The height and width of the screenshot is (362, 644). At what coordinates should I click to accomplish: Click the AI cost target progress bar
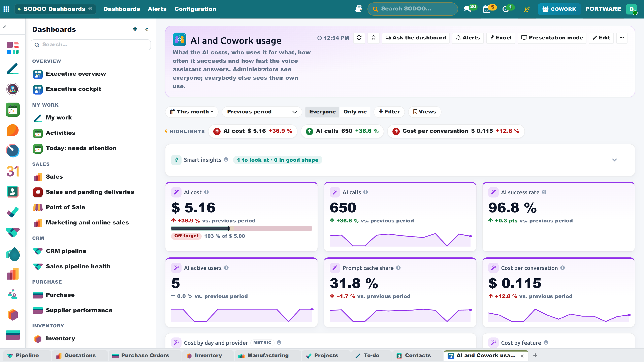(x=241, y=228)
